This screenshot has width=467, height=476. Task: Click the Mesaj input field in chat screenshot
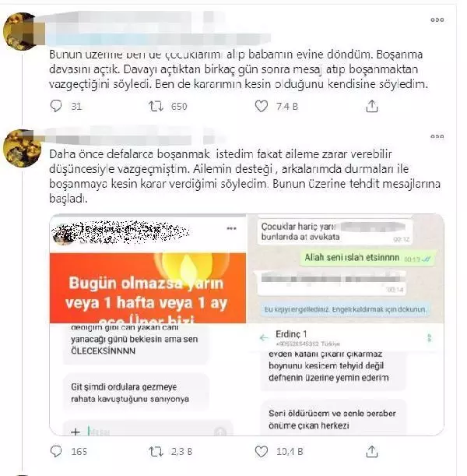coord(149,432)
